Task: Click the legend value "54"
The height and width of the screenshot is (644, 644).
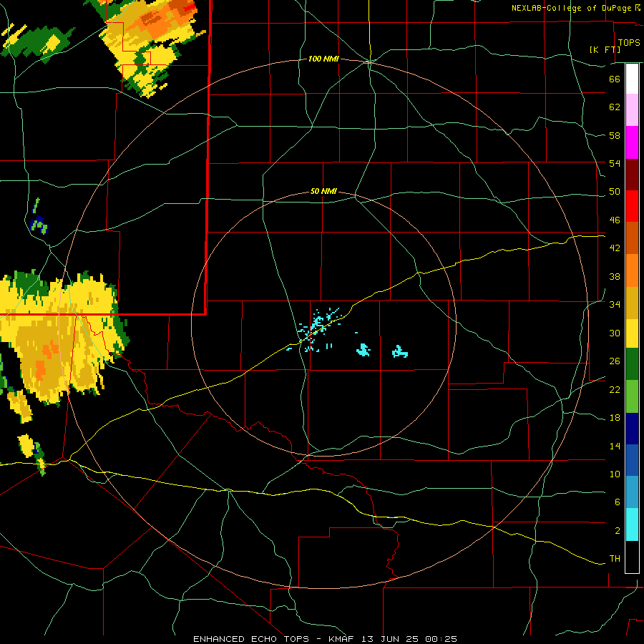Action: coord(615,163)
